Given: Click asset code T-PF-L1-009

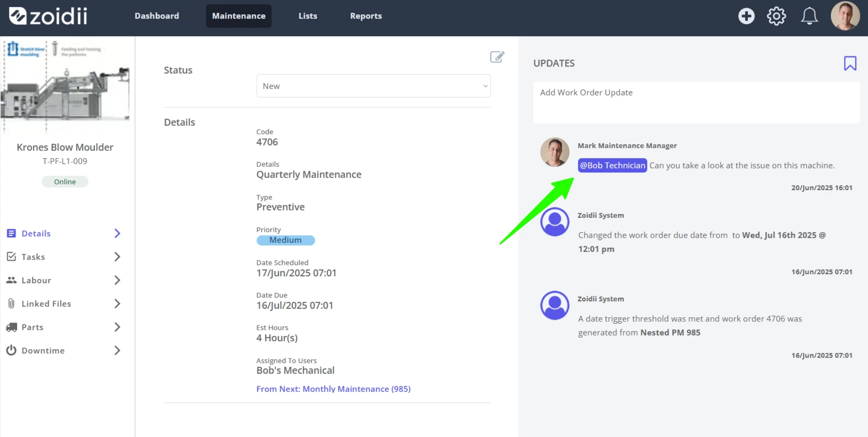Looking at the screenshot, I should pos(65,161).
